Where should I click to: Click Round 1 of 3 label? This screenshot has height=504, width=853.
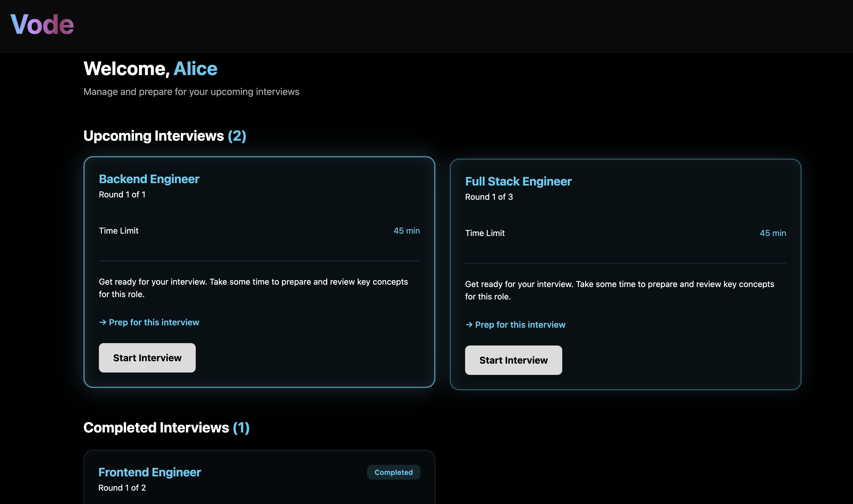coord(489,197)
